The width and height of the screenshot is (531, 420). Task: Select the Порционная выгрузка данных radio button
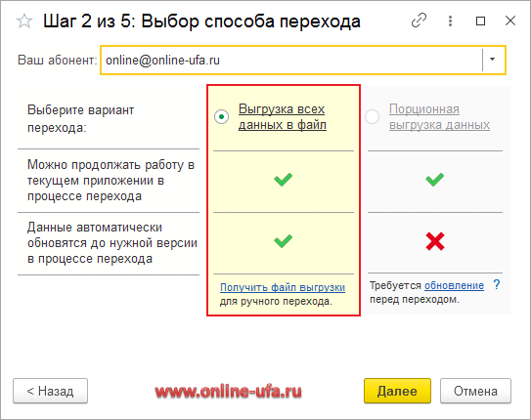[372, 116]
